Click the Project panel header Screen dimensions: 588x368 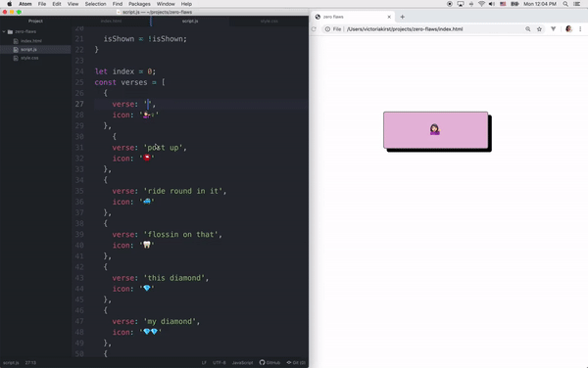[x=35, y=21]
